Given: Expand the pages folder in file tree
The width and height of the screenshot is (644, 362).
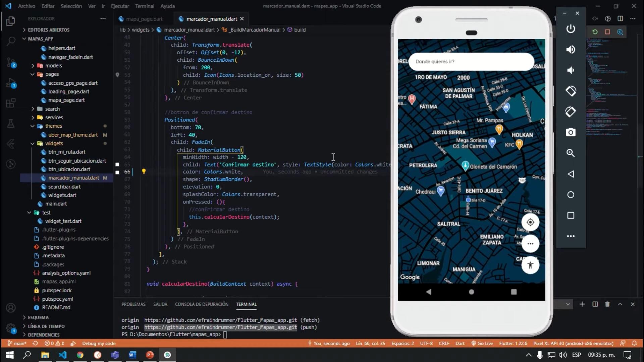Looking at the screenshot, I should [x=52, y=74].
